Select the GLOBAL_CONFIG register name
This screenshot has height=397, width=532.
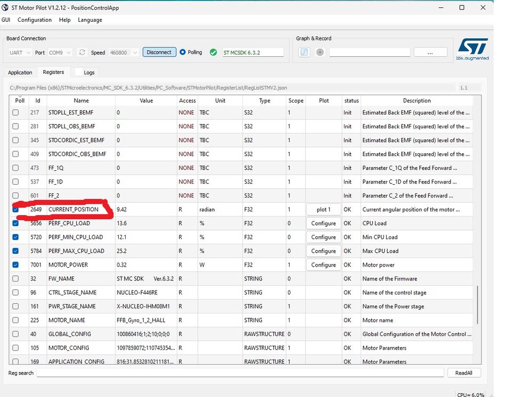coord(70,334)
